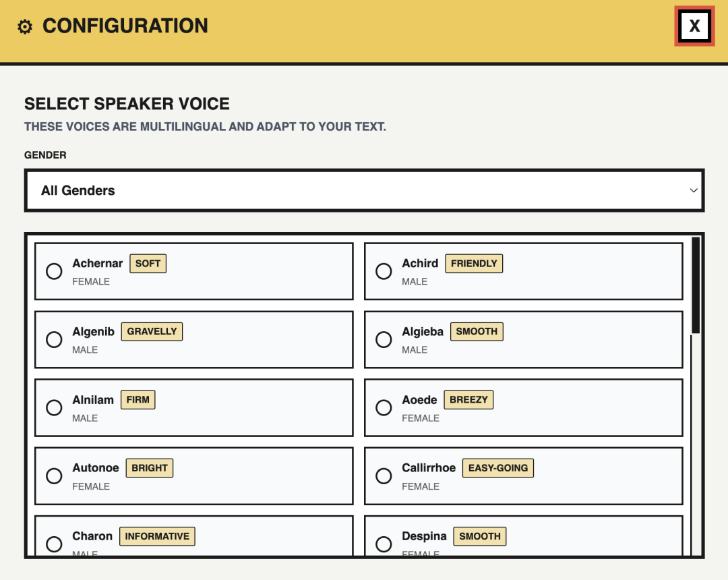Open the All Genders dropdown
728x580 pixels.
[x=364, y=191]
